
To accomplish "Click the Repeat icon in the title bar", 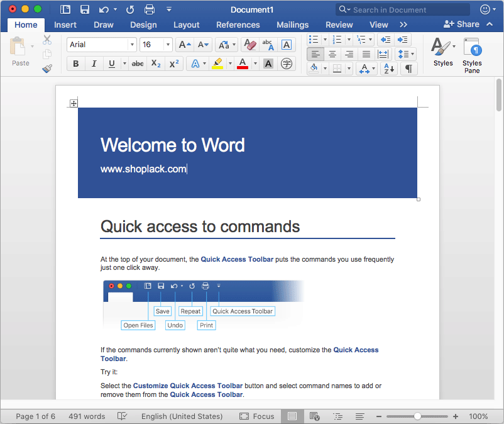I will tap(130, 9).
